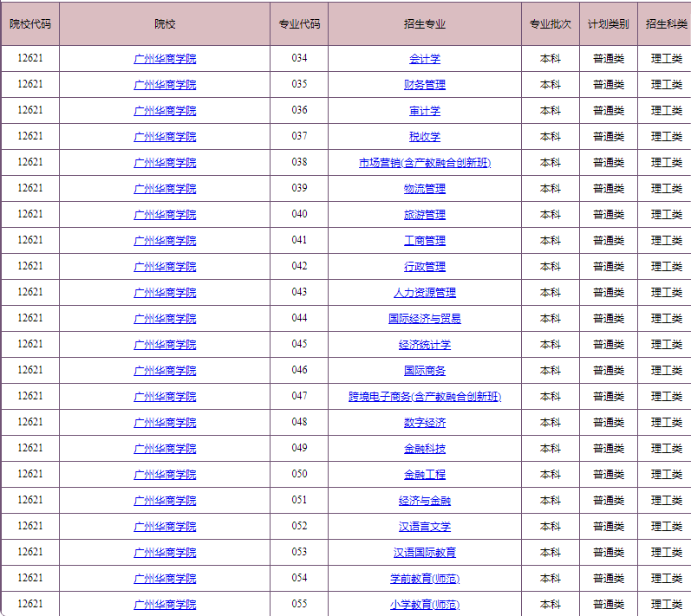Click the 专业批次 column header
This screenshot has width=691, height=616.
tap(551, 23)
